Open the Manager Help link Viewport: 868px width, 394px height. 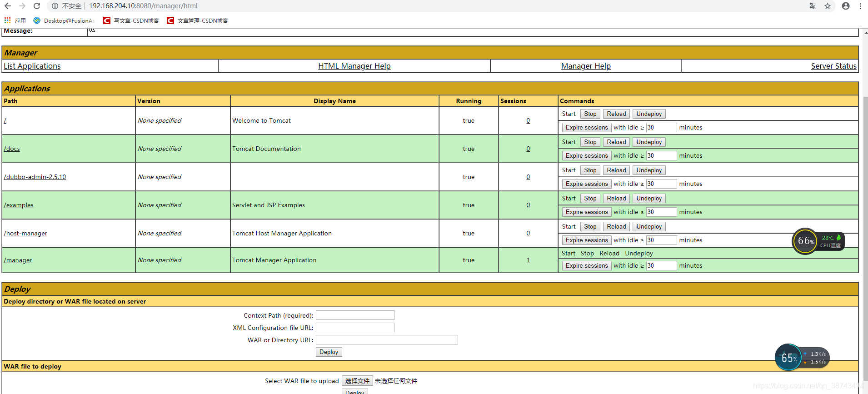586,66
